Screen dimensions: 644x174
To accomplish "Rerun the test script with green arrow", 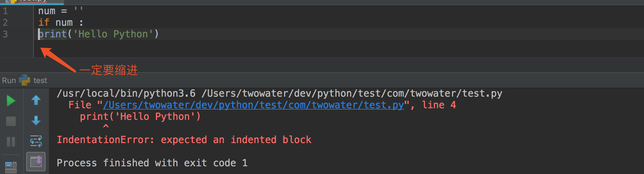I will (11, 101).
